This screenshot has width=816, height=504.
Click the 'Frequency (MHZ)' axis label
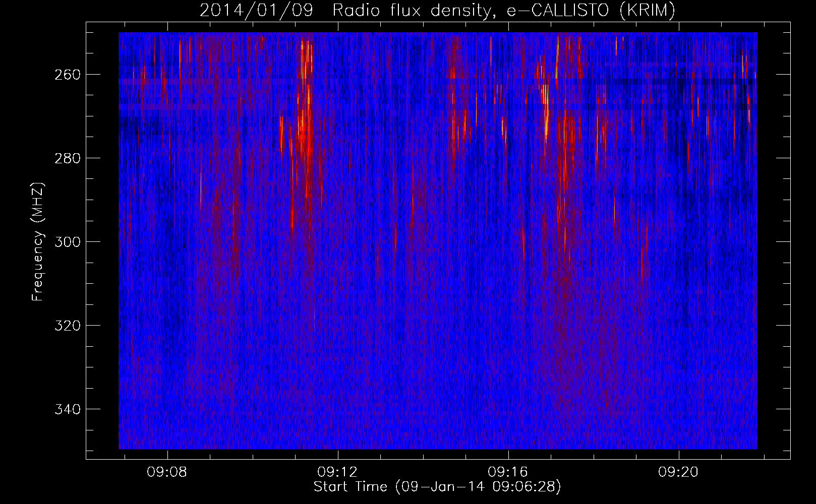(x=38, y=242)
